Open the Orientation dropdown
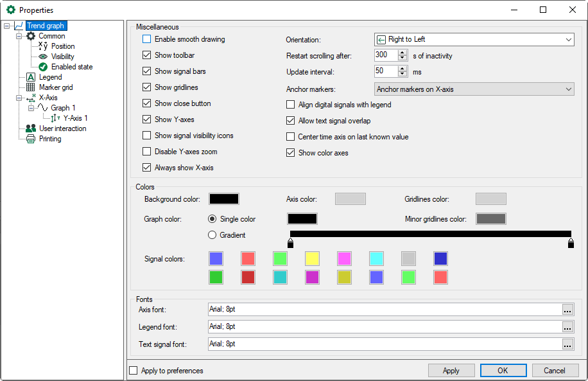 (x=474, y=40)
